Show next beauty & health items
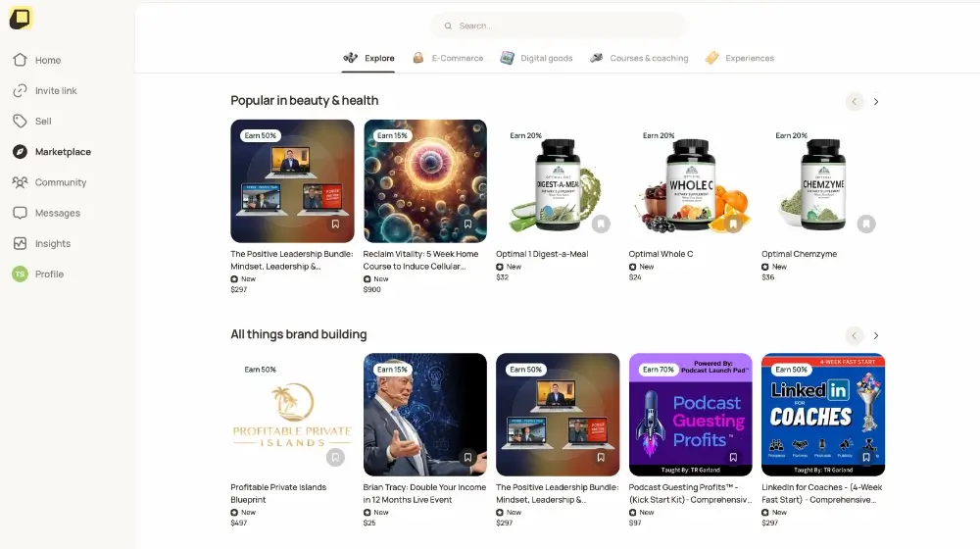980x549 pixels. click(x=875, y=101)
